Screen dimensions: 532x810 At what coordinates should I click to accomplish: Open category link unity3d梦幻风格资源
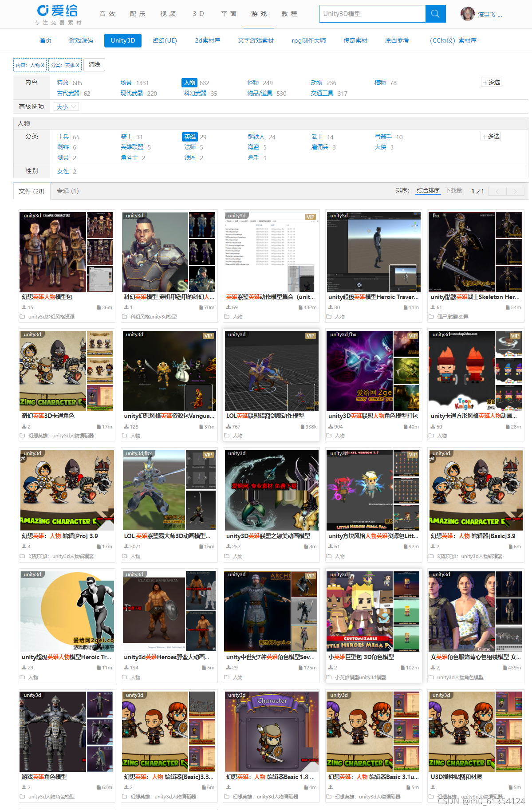click(x=51, y=317)
